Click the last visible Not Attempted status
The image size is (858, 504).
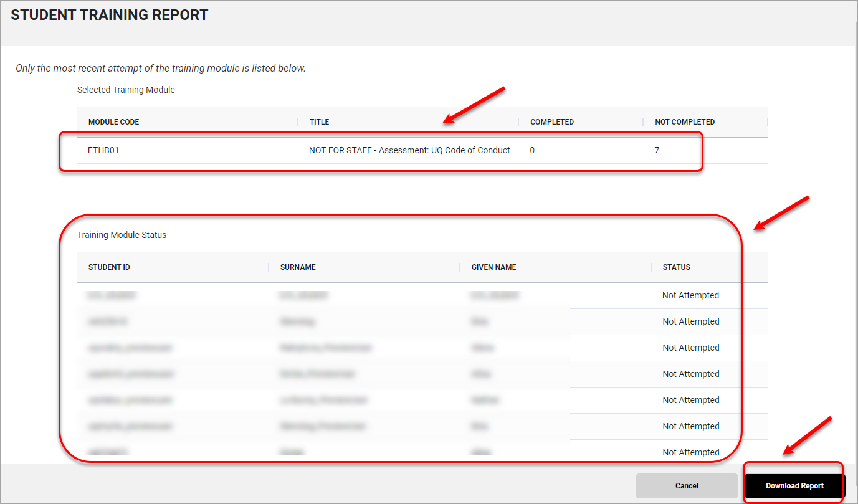[690, 452]
